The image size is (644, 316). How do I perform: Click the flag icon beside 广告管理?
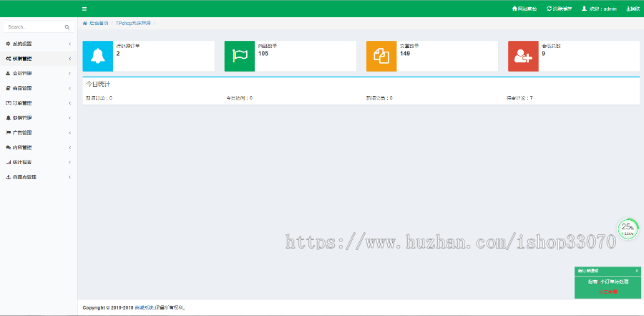(8, 133)
